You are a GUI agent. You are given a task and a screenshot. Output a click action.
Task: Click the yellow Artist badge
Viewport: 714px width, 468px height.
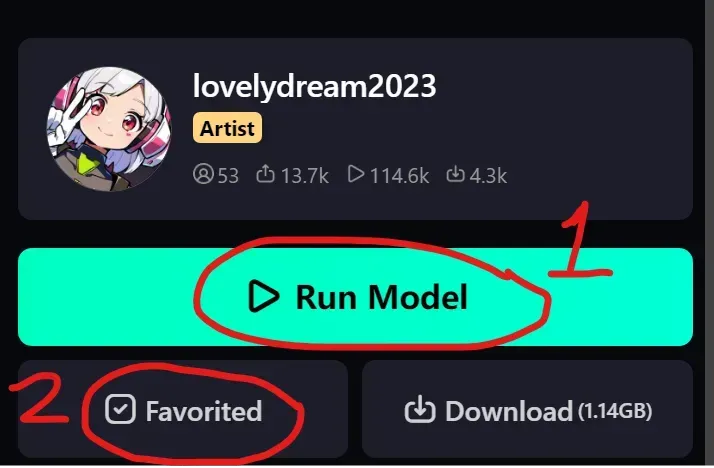[227, 128]
